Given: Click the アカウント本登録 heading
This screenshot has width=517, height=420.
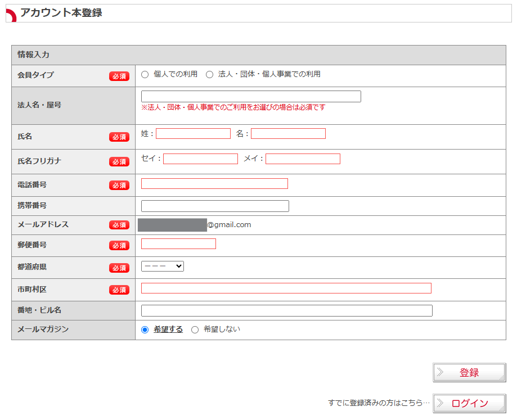Looking at the screenshot, I should [x=61, y=12].
